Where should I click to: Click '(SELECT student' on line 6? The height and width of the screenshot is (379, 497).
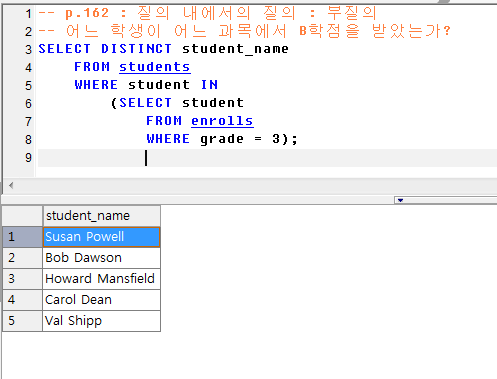(x=177, y=103)
